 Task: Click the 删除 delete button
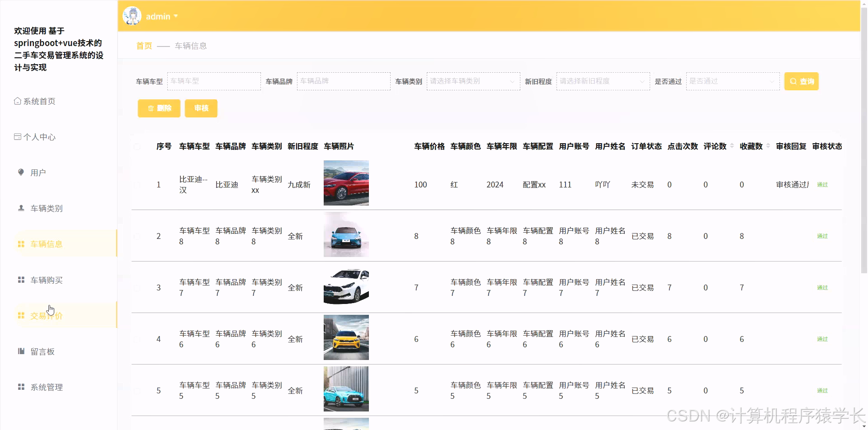click(159, 108)
